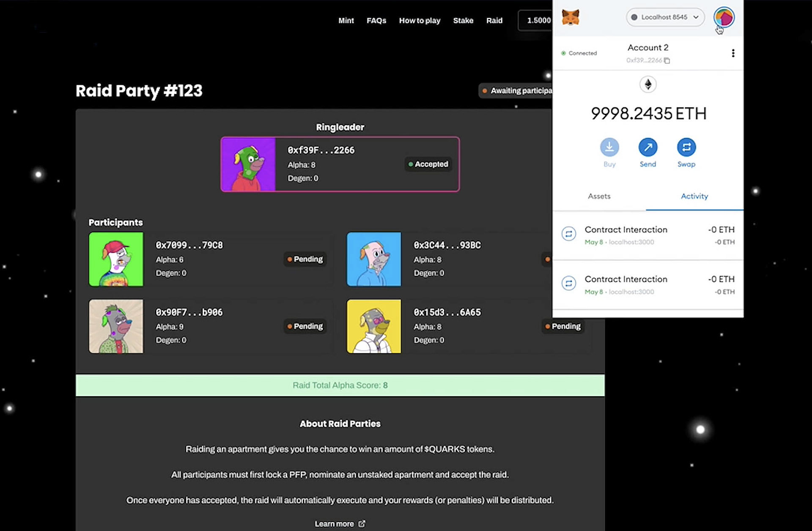
Task: Click the Ethereum logo above balance
Action: point(647,84)
